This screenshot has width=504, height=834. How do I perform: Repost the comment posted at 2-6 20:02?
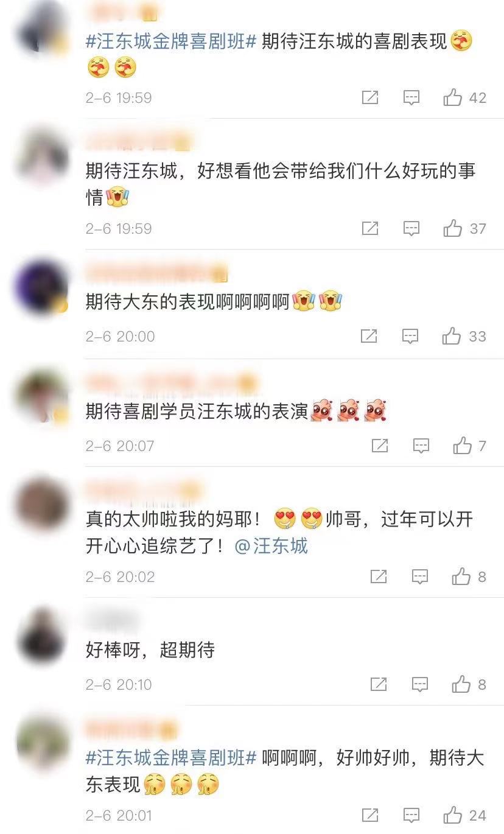coord(379,576)
